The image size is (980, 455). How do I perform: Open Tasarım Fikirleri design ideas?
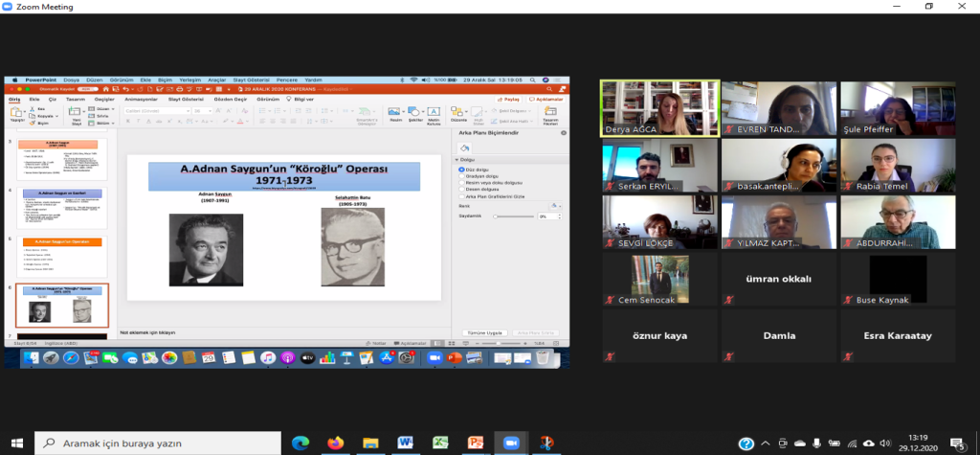tap(550, 114)
